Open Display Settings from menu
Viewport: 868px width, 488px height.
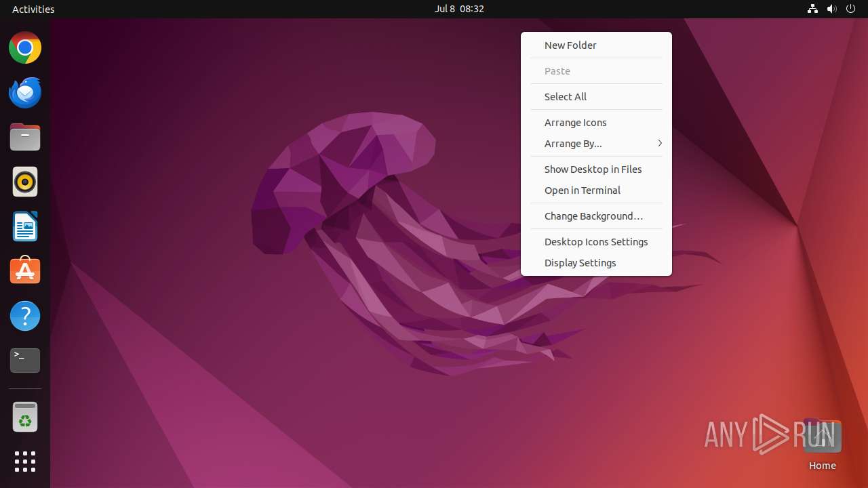tap(596, 263)
